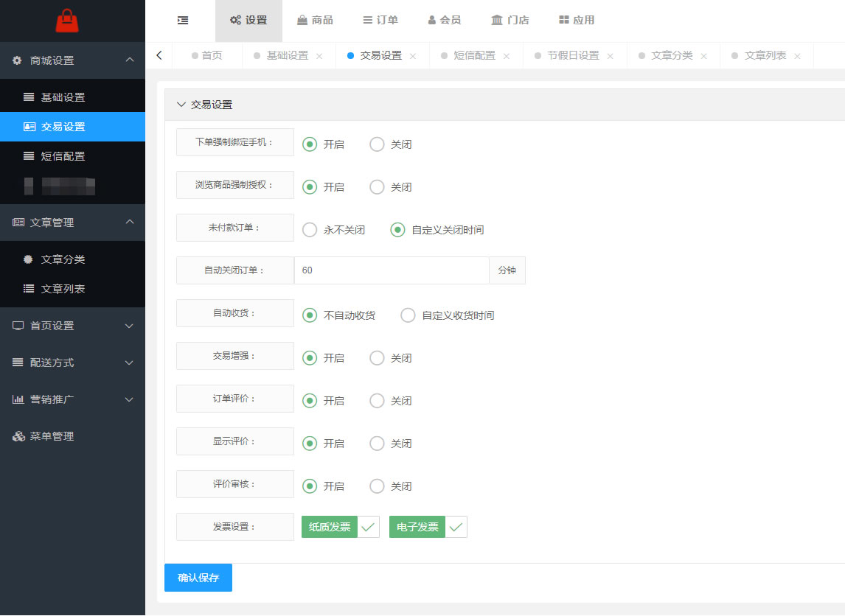This screenshot has height=616, width=845.
Task: Click the bank icon beside 门店
Action: [497, 20]
